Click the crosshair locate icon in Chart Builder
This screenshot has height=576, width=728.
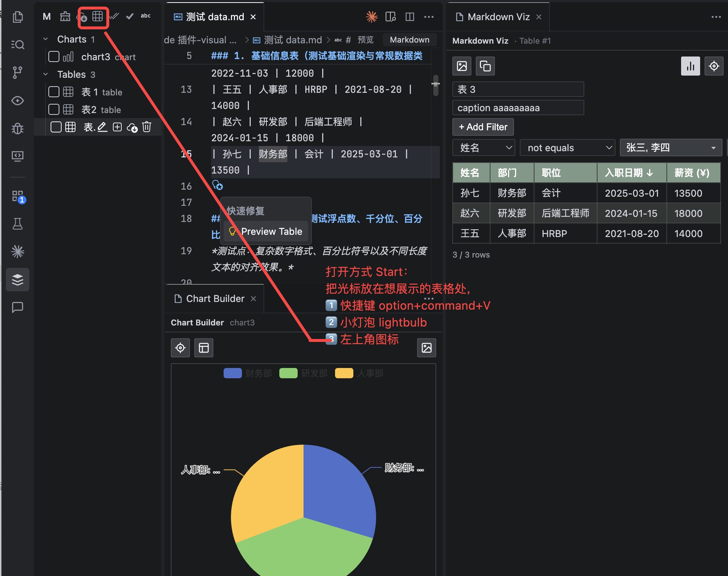180,348
